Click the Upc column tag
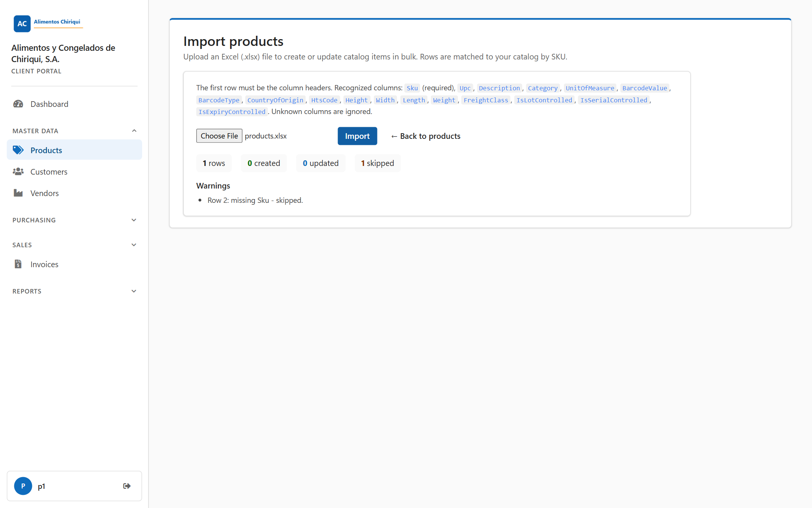 pyautogui.click(x=465, y=88)
